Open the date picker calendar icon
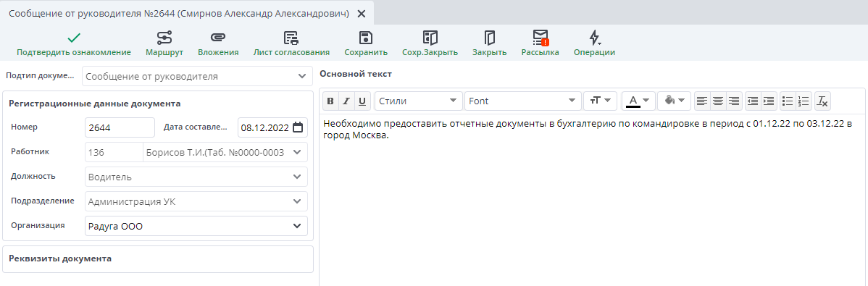The image size is (868, 286). click(298, 127)
